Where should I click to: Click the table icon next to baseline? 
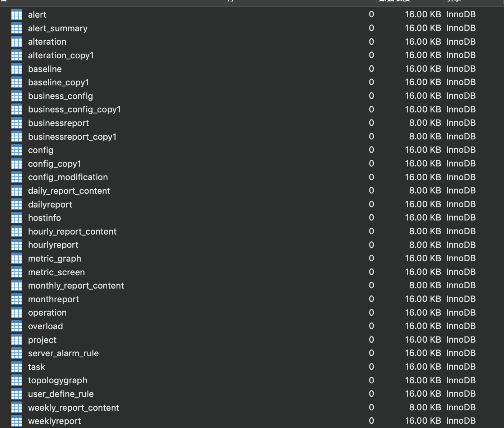[17, 69]
